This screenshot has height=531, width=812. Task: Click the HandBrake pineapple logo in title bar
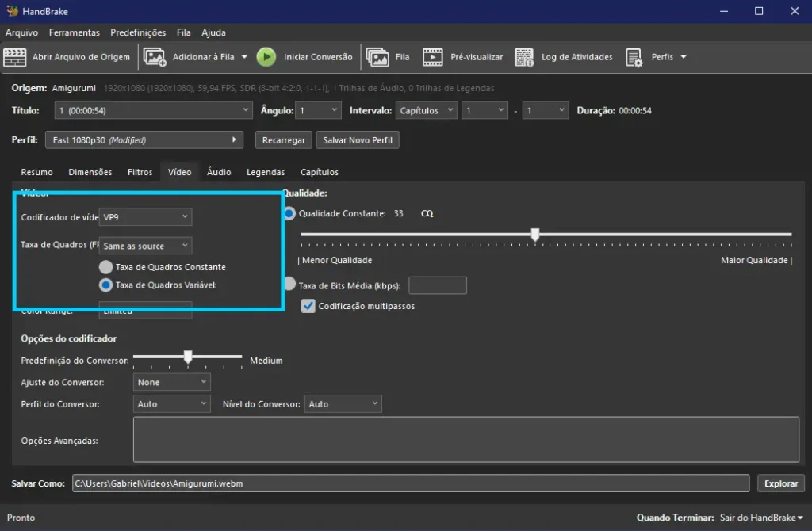(12, 11)
